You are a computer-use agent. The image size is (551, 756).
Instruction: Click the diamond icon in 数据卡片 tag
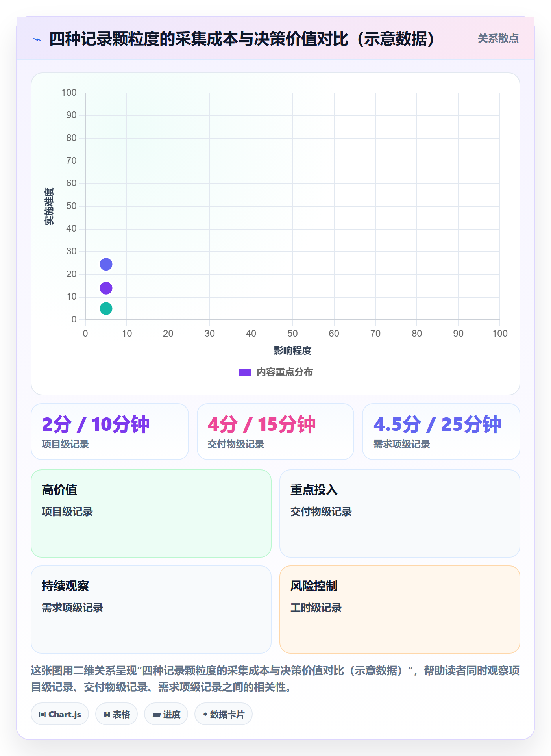205,714
